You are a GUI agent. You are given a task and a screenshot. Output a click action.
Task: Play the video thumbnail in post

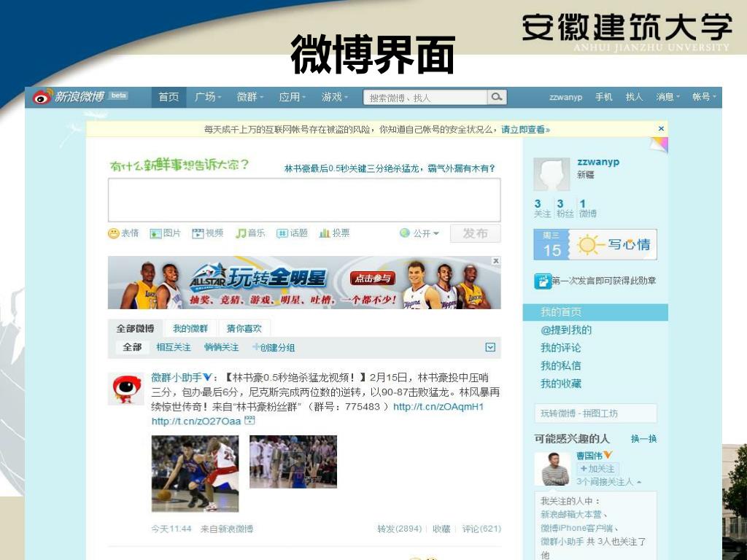click(293, 462)
